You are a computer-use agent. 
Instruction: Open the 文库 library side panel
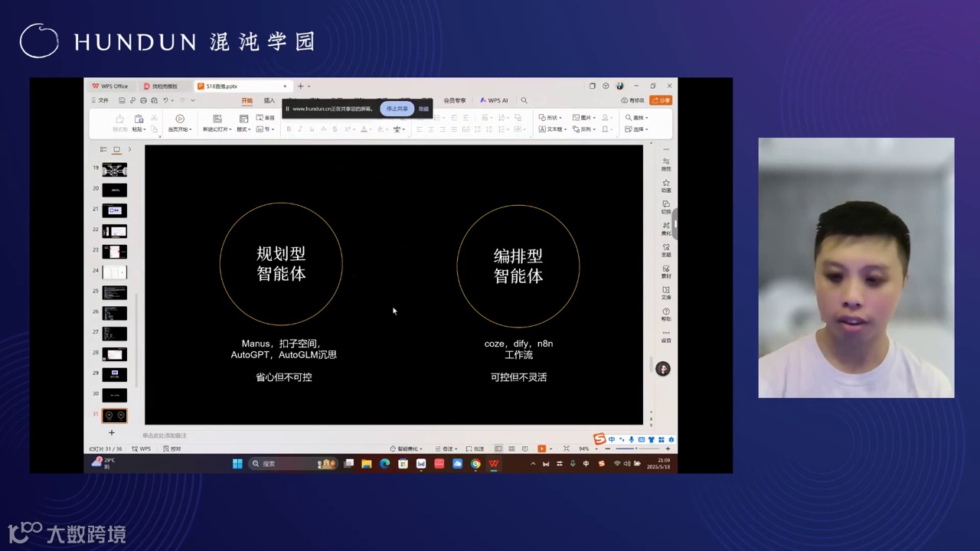(666, 292)
